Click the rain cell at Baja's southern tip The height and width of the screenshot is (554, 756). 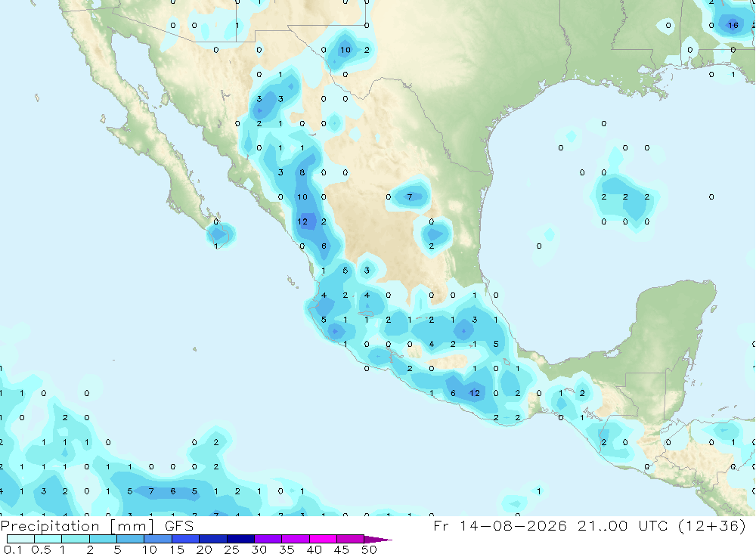pos(220,235)
